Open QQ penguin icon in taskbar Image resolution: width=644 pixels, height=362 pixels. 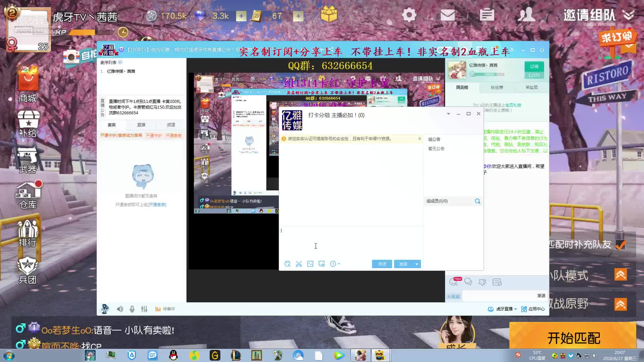(173, 355)
